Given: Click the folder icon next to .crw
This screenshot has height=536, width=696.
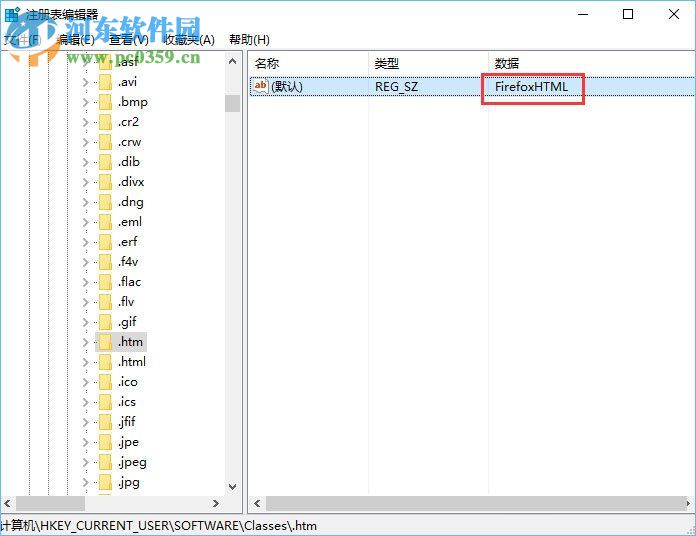Looking at the screenshot, I should [x=105, y=142].
